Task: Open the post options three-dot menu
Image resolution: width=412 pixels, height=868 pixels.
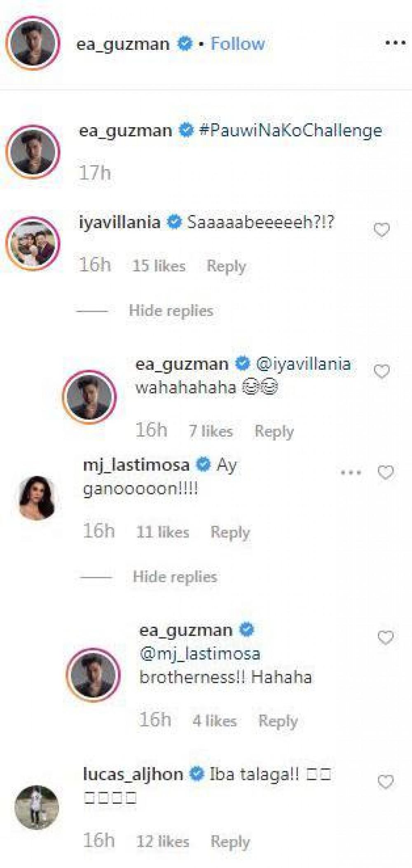Action: click(x=395, y=43)
